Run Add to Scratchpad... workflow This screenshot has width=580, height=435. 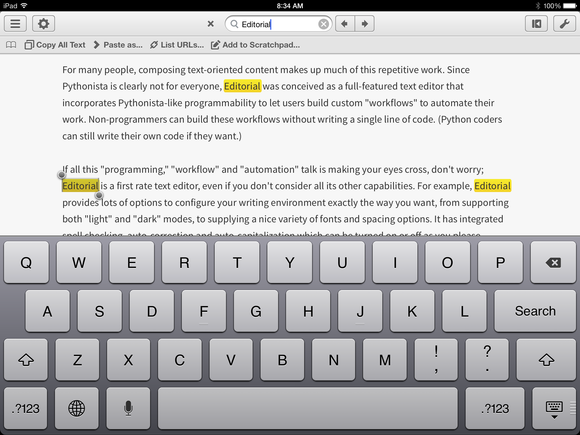coord(255,45)
